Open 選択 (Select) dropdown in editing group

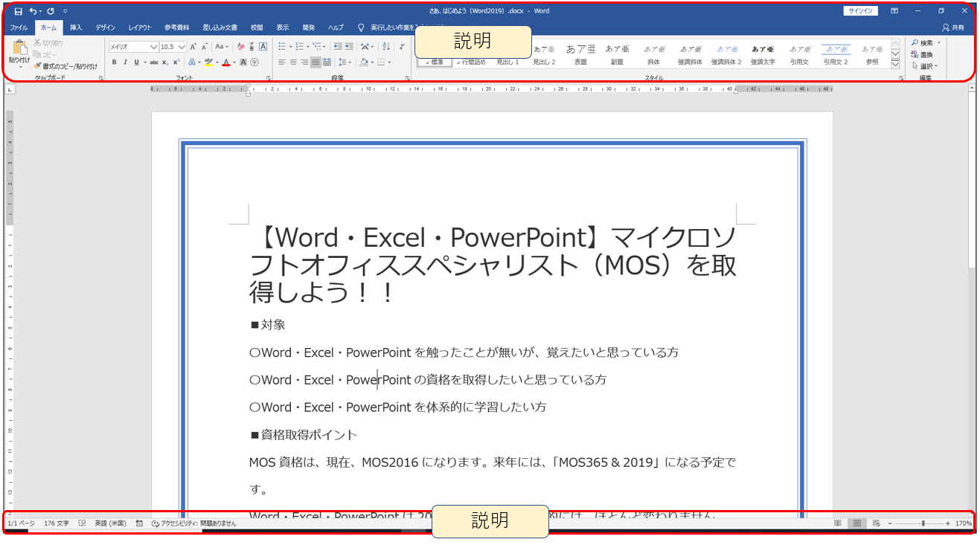(x=925, y=66)
